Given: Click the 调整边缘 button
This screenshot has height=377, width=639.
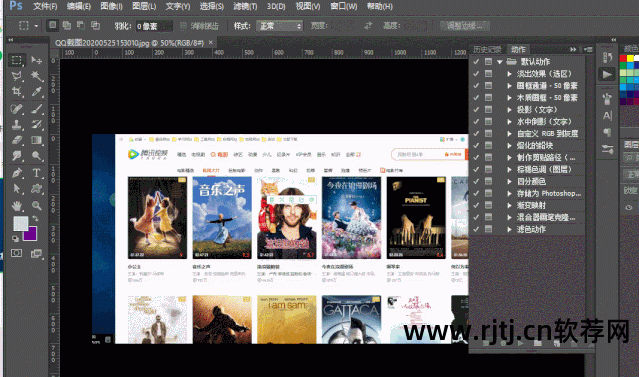Looking at the screenshot, I should pyautogui.click(x=465, y=26).
